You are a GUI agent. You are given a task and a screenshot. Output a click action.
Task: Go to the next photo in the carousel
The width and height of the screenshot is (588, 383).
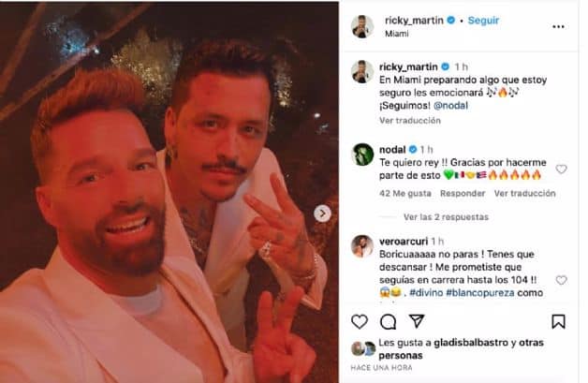click(322, 214)
